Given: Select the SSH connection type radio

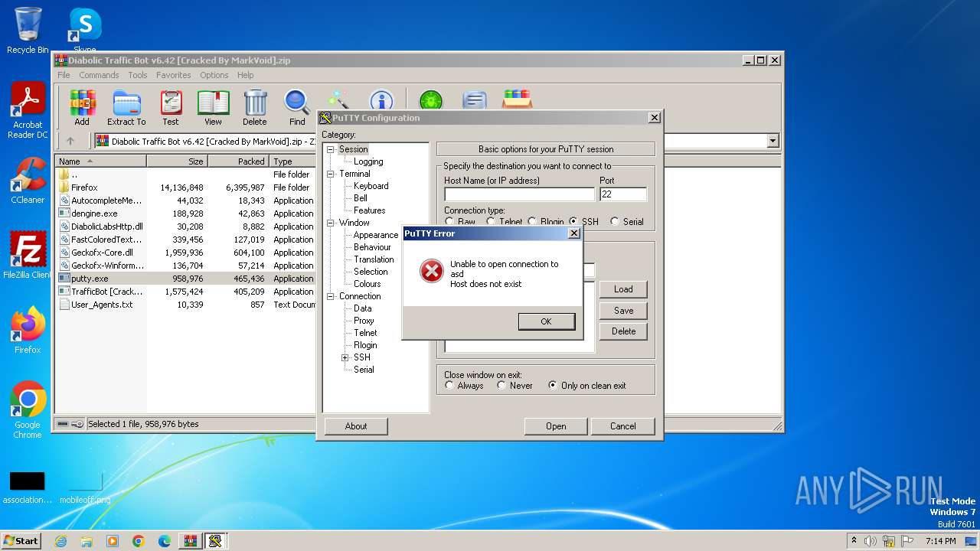Looking at the screenshot, I should 573,221.
